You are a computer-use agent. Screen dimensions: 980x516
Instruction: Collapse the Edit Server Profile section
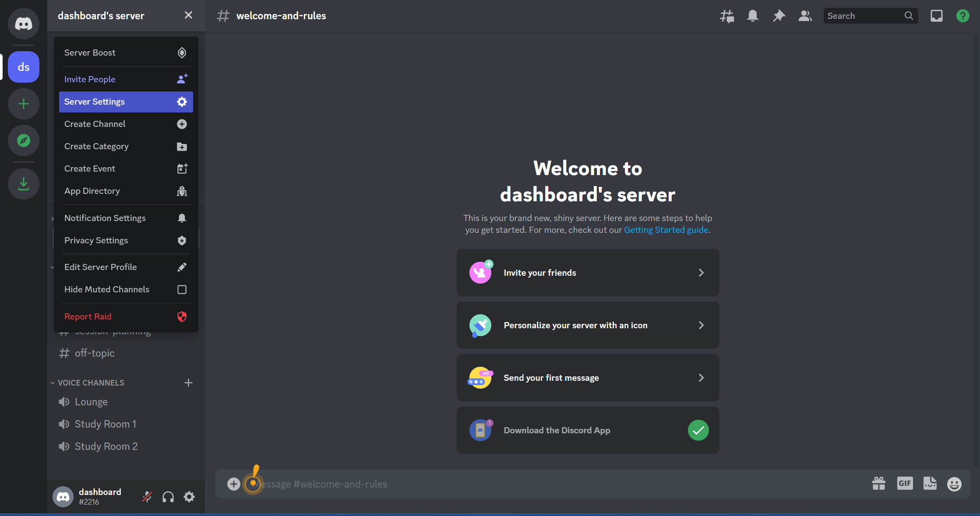(x=52, y=267)
